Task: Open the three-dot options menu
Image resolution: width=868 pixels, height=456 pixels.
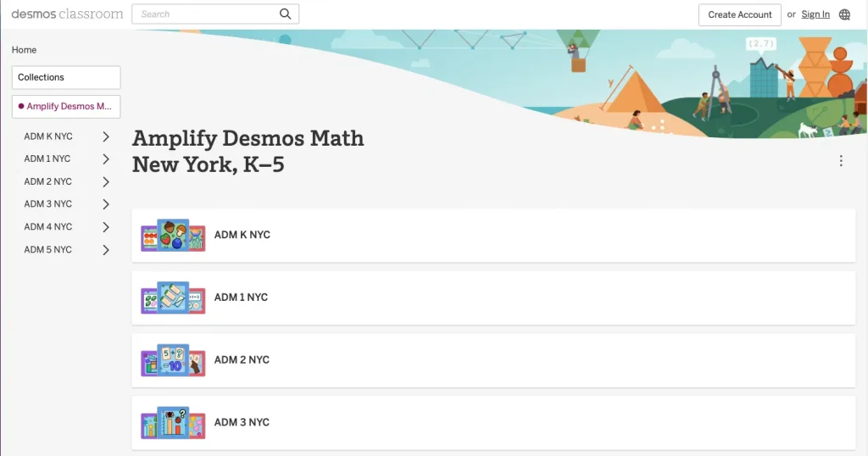Action: [841, 160]
